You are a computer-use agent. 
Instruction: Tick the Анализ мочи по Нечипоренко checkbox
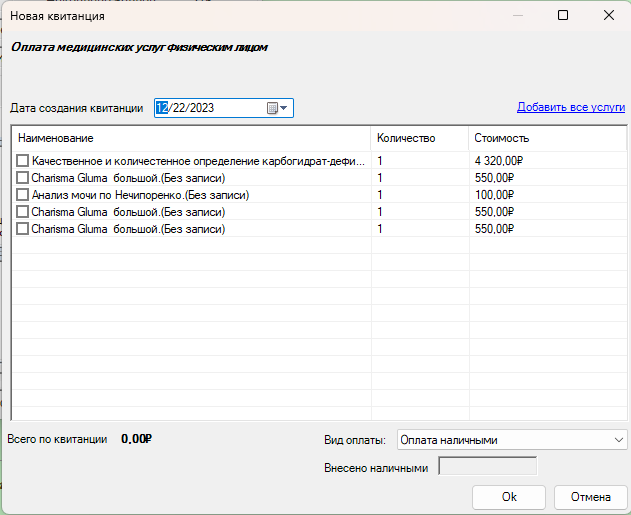coord(23,195)
